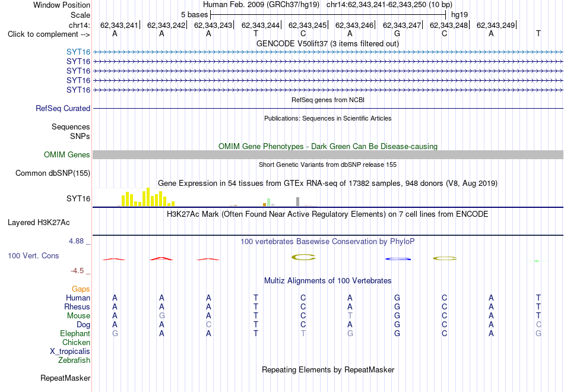
Task: Click the last T in the base row
Action: (538, 33)
